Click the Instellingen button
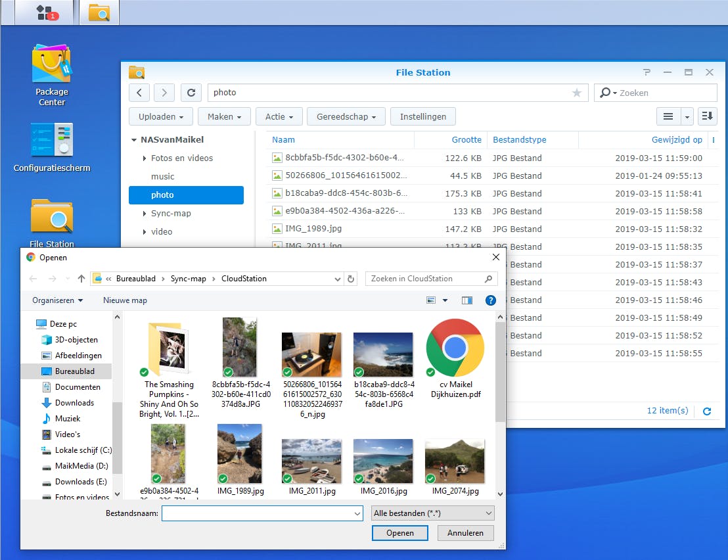The width and height of the screenshot is (728, 560). point(422,116)
